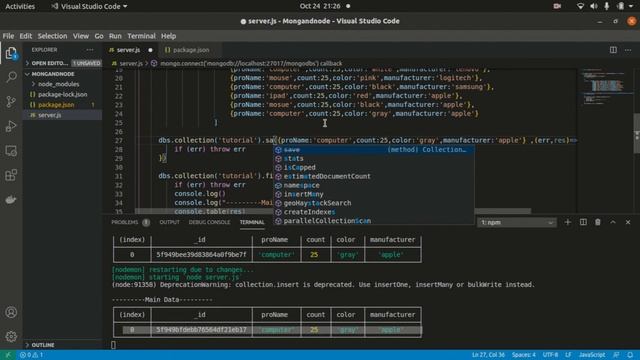
Task: Open the Search view in activity bar
Action: click(11, 77)
